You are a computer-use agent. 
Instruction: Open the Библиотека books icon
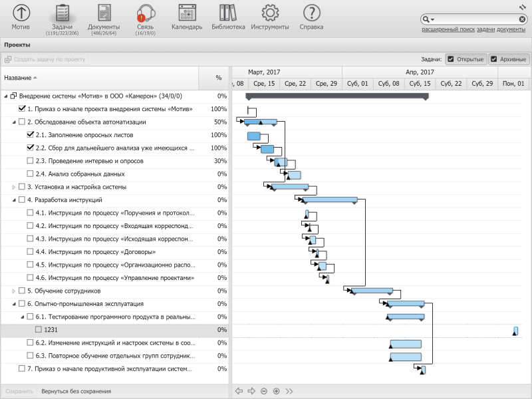(228, 13)
